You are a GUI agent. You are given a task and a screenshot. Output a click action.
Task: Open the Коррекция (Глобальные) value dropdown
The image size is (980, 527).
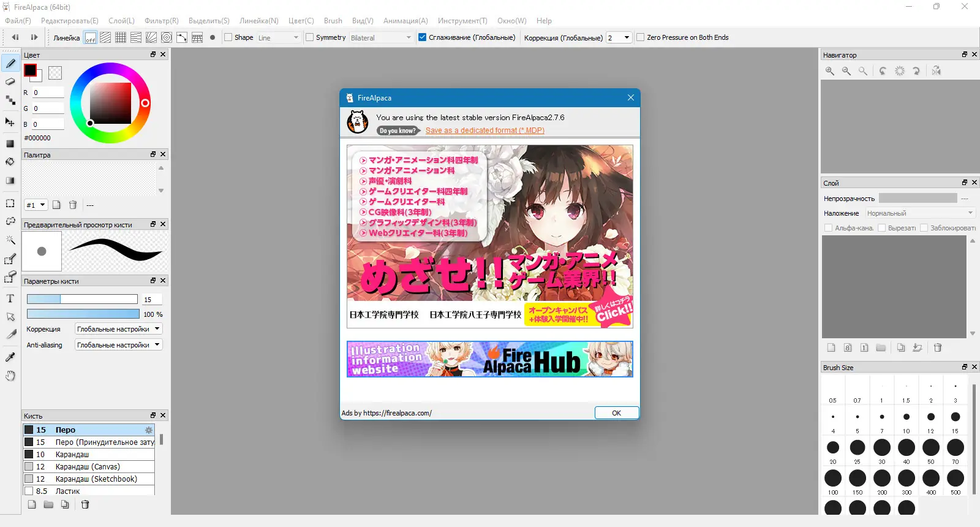point(619,37)
